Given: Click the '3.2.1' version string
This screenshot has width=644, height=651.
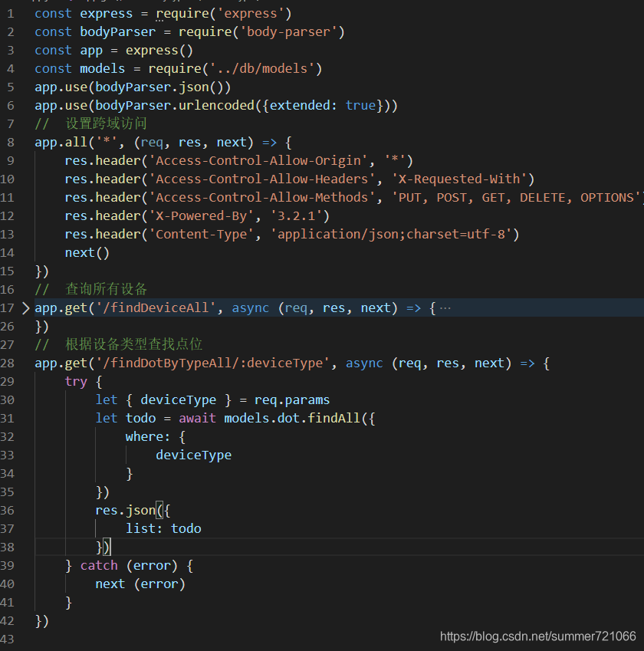Looking at the screenshot, I should pos(296,216).
